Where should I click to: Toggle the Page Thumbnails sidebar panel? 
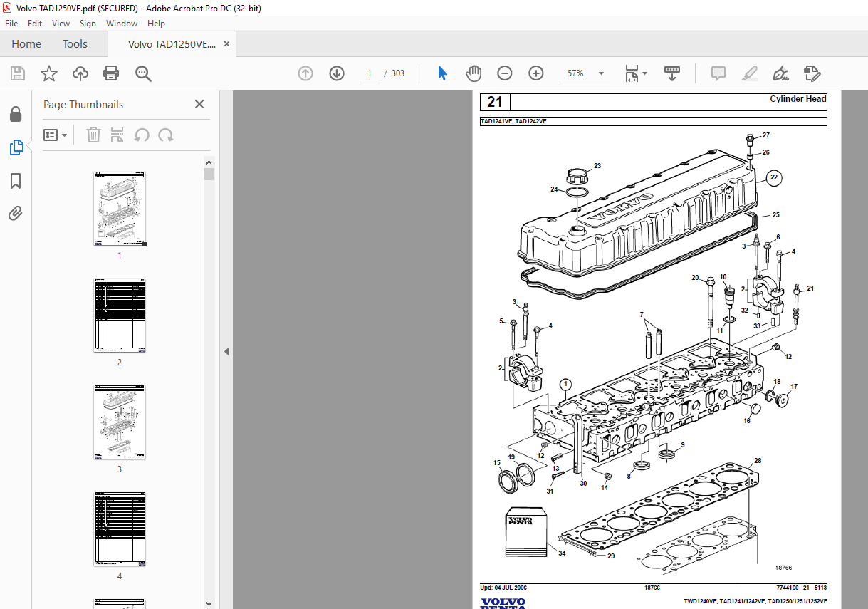click(x=16, y=147)
